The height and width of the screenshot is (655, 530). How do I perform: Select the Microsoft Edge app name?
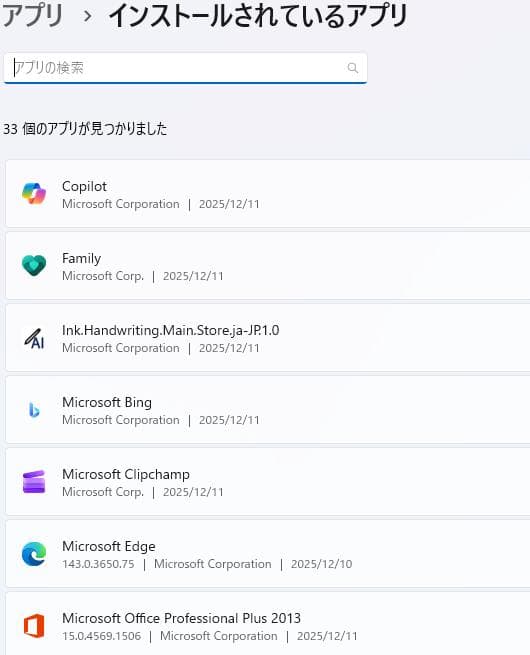coord(109,546)
